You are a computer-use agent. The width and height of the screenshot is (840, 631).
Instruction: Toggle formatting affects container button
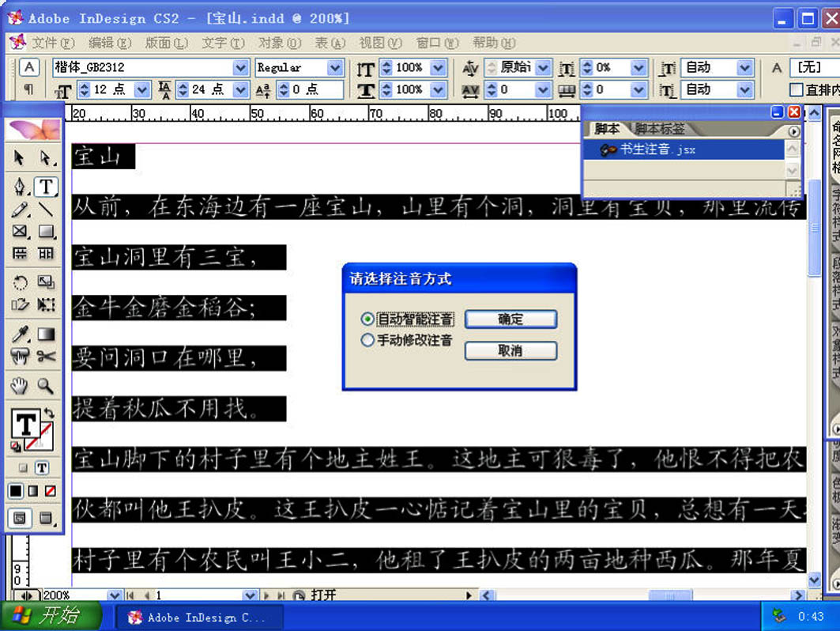(x=23, y=467)
